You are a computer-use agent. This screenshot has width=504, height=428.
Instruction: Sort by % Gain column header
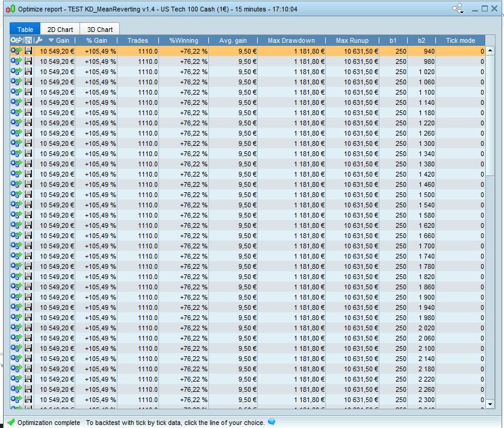[96, 40]
